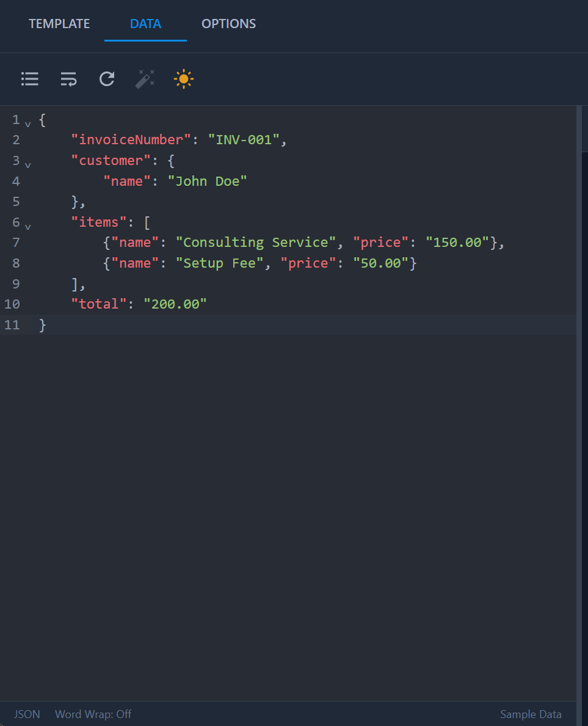This screenshot has width=588, height=726.
Task: Enable word wrap using the toolbar icon
Action: [x=68, y=79]
